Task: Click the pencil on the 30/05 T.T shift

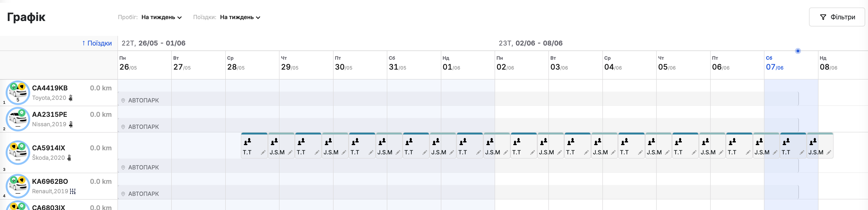Action: [x=371, y=153]
